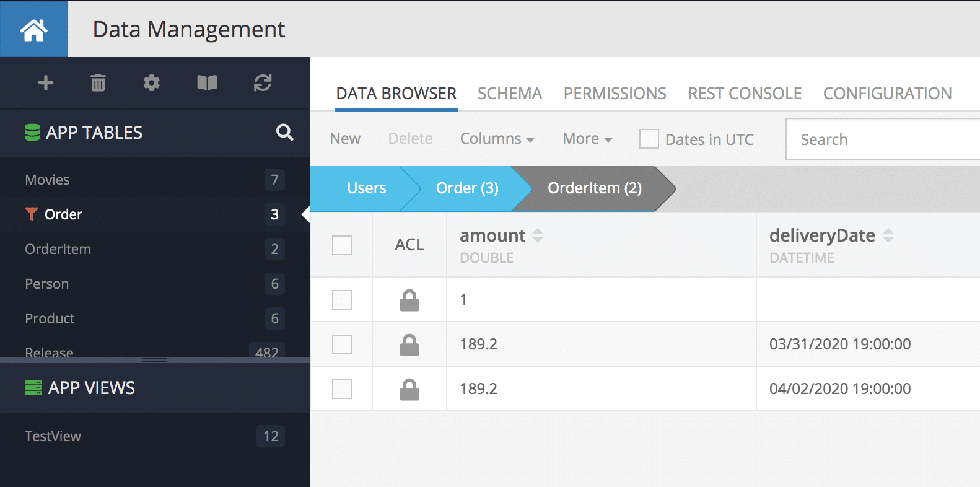The width and height of the screenshot is (980, 487).
Task: Toggle the select-all rows checkbox
Action: tap(342, 245)
